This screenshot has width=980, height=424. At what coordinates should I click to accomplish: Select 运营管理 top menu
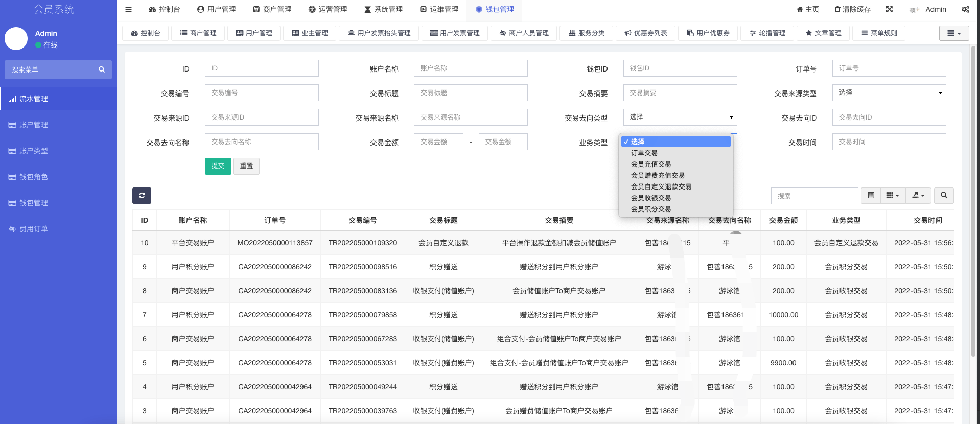[x=328, y=9]
